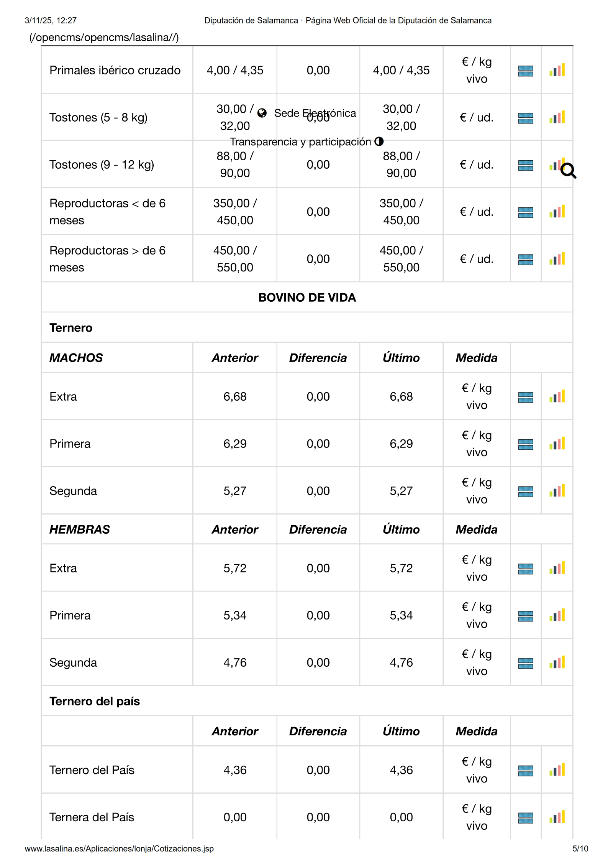Show history table for Tostones (9 - 12 kg)
Screen dimensions: 613x868
tap(525, 165)
